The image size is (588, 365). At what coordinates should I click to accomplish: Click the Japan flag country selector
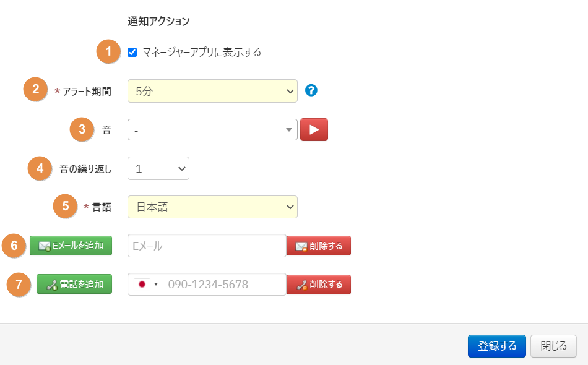tap(147, 285)
